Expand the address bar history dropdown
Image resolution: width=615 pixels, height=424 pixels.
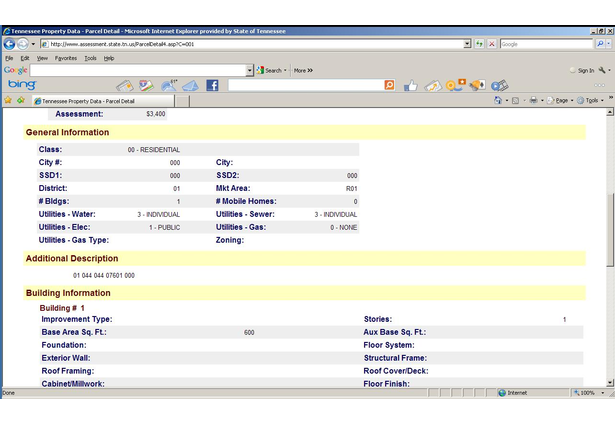pos(467,44)
